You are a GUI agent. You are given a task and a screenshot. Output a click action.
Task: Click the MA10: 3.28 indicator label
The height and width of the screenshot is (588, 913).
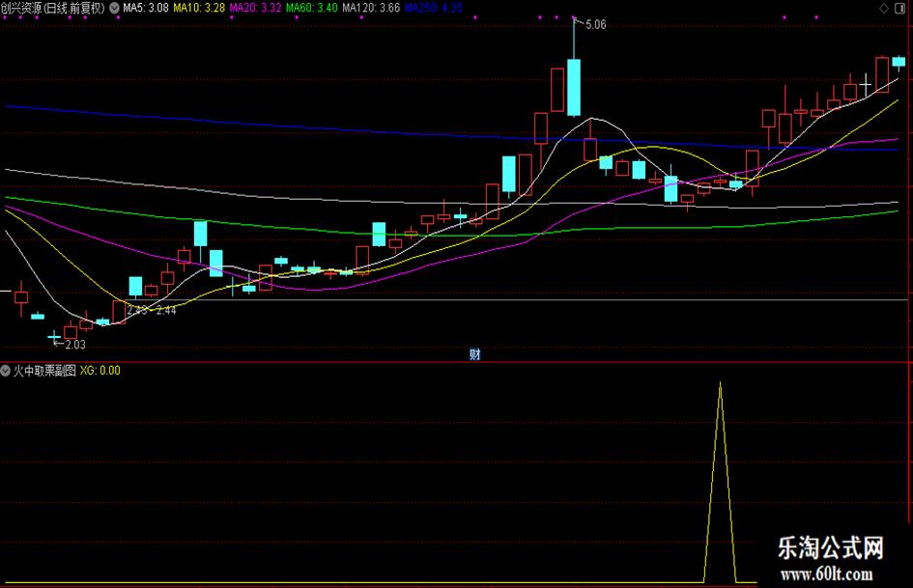click(199, 8)
